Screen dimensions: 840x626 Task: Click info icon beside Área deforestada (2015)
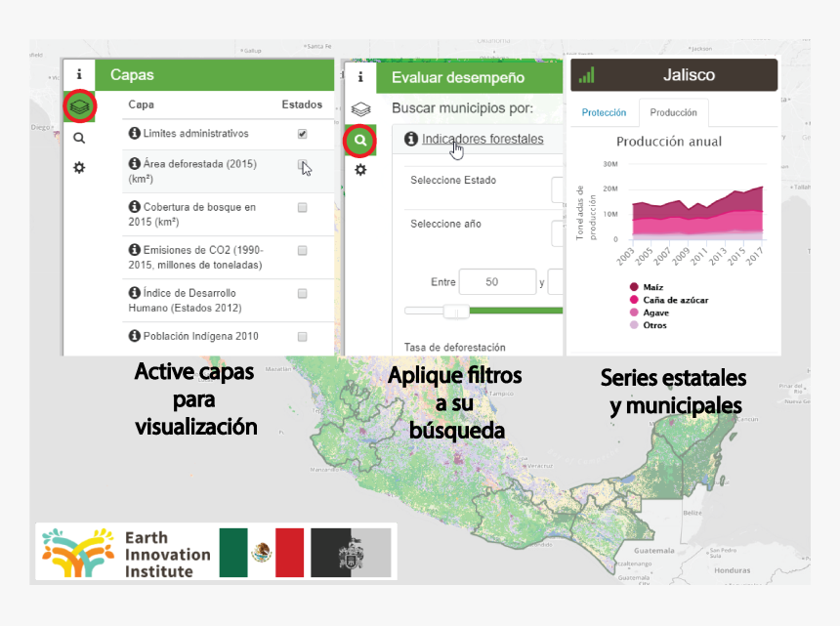[135, 163]
